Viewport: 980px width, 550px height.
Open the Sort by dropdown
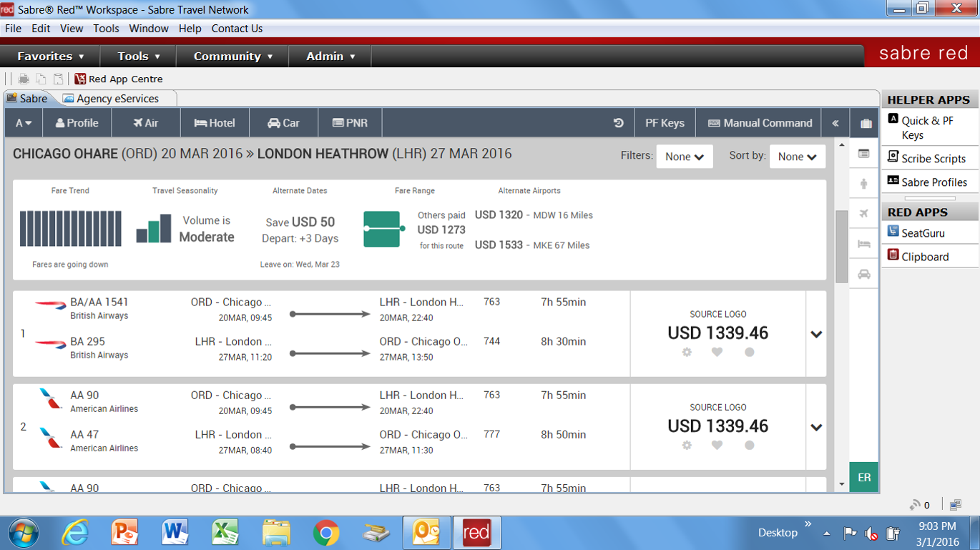pos(798,157)
